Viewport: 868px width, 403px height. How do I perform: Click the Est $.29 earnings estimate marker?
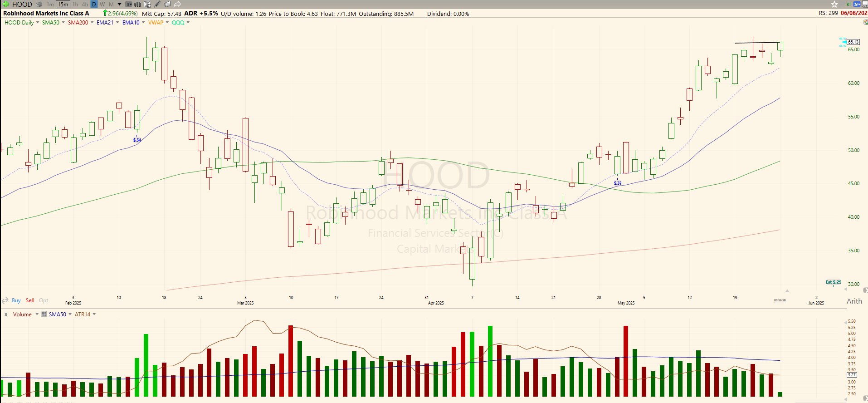point(833,282)
